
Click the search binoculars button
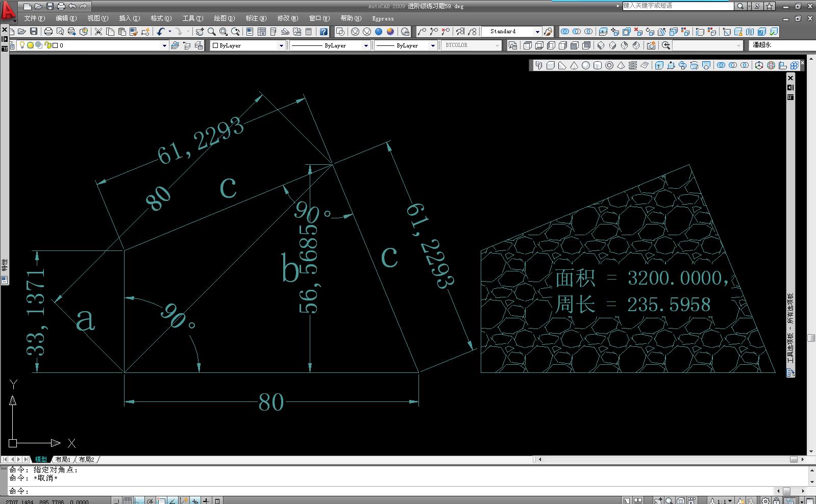point(740,6)
